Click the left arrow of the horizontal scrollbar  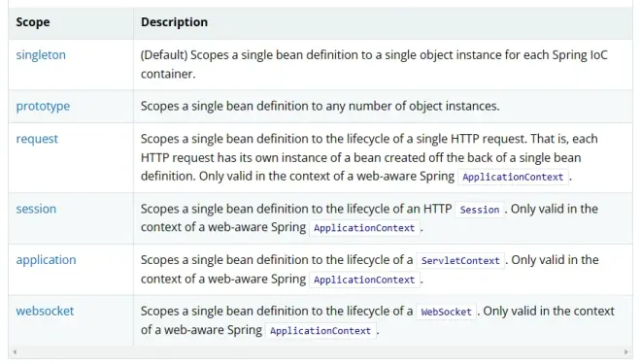(x=15, y=351)
